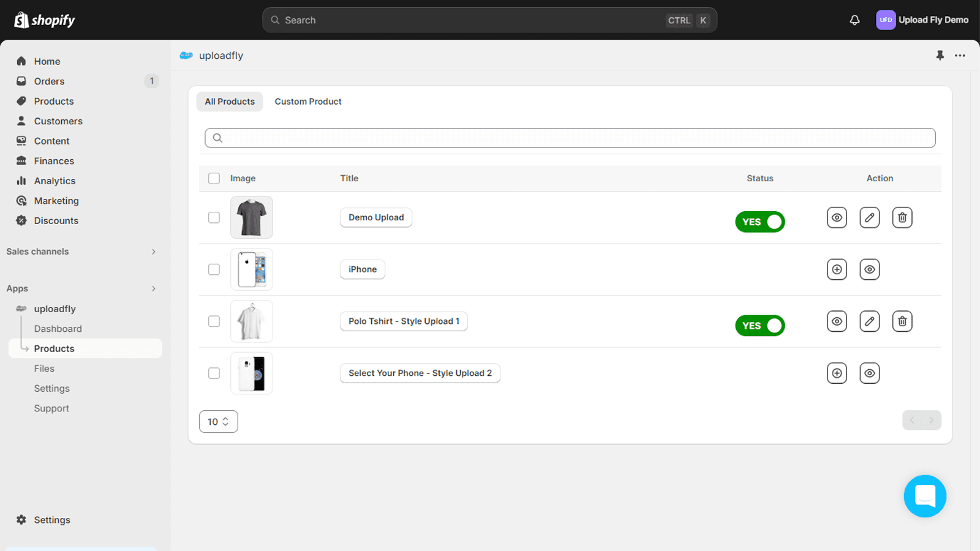Click the pin icon next to the app header
The image size is (980, 551).
point(940,55)
